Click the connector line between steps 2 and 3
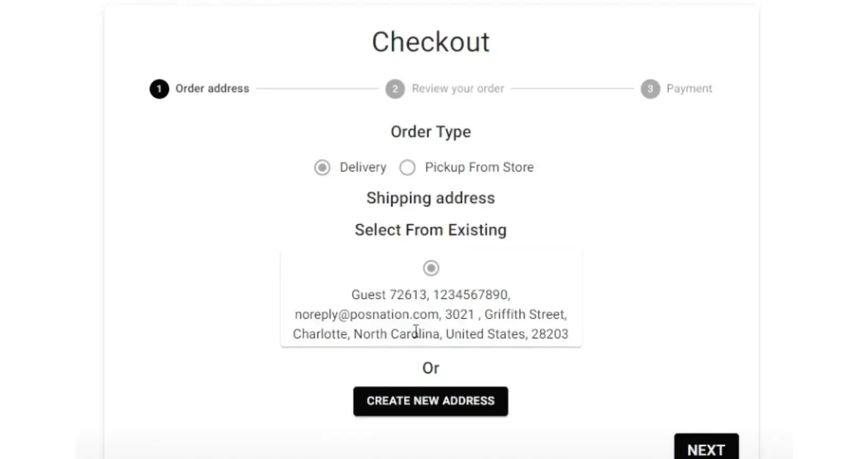The image size is (868, 459). point(572,89)
